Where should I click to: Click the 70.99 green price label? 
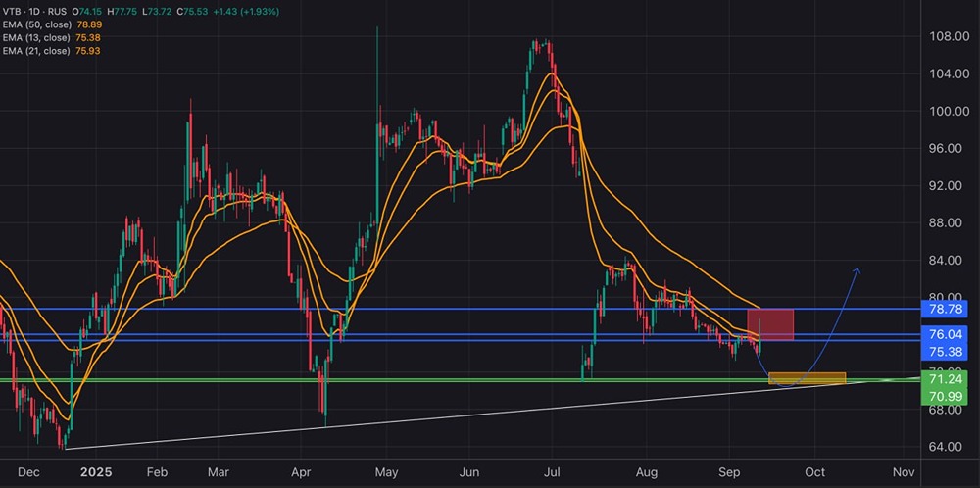pos(945,396)
